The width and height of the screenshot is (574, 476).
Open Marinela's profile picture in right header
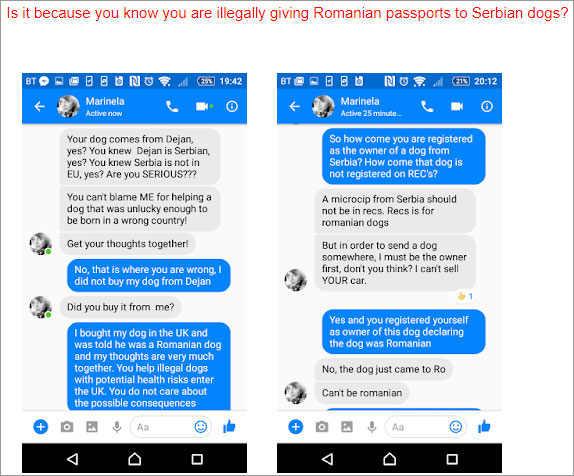click(323, 106)
